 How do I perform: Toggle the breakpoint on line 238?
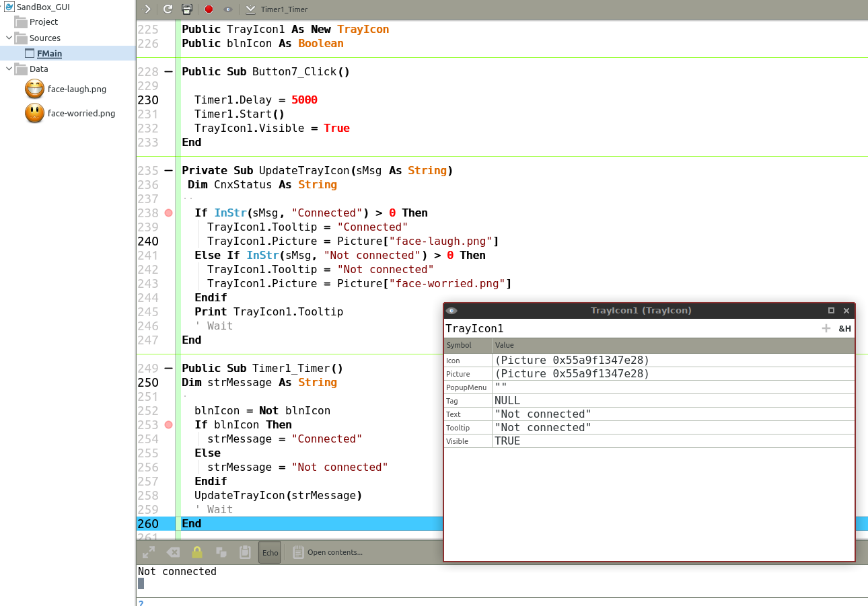168,213
